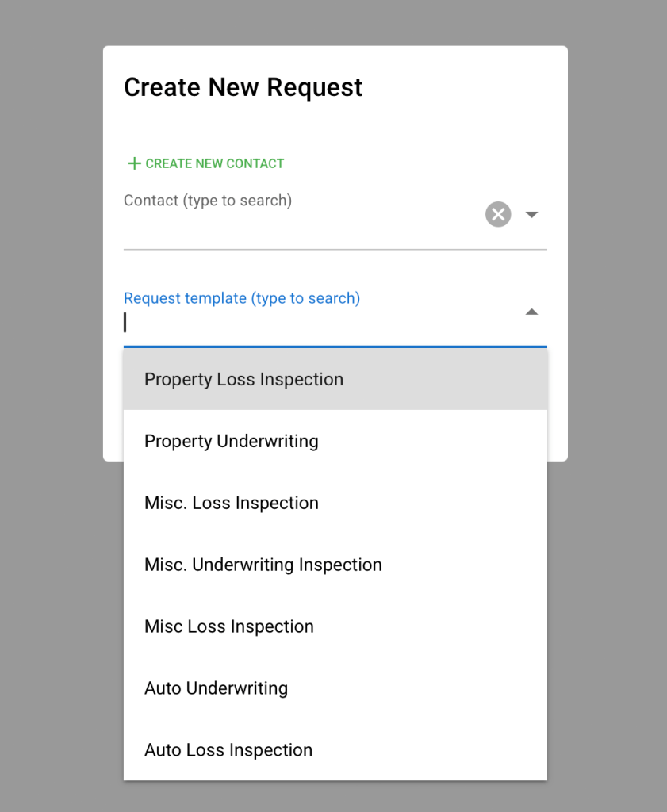The height and width of the screenshot is (812, 667).
Task: Click the Contact (type to search) label
Action: click(208, 201)
